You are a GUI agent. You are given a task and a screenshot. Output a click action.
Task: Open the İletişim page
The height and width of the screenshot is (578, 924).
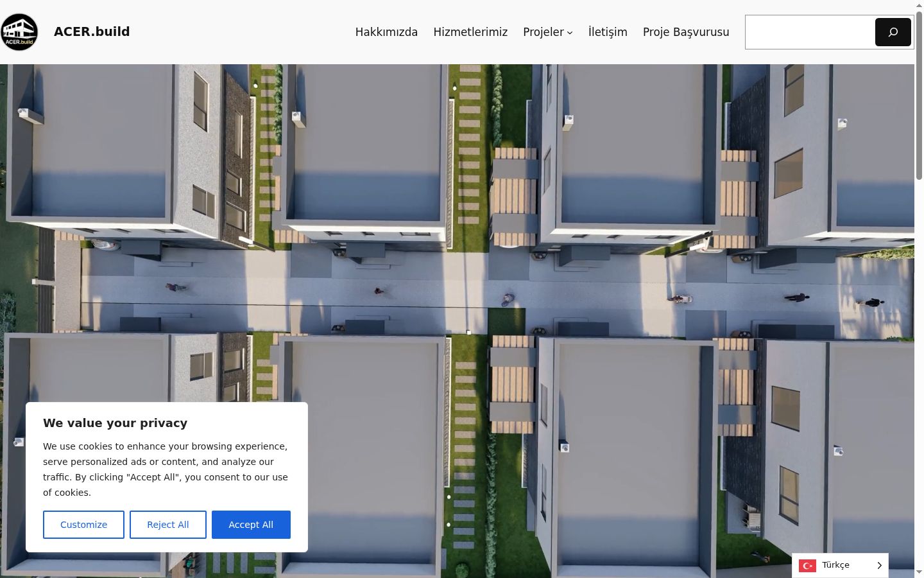tap(608, 32)
